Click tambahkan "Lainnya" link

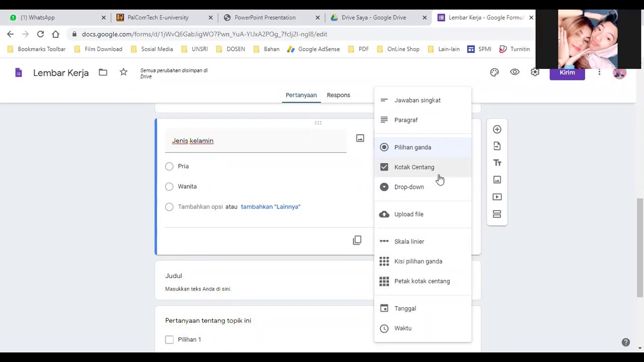click(x=271, y=207)
